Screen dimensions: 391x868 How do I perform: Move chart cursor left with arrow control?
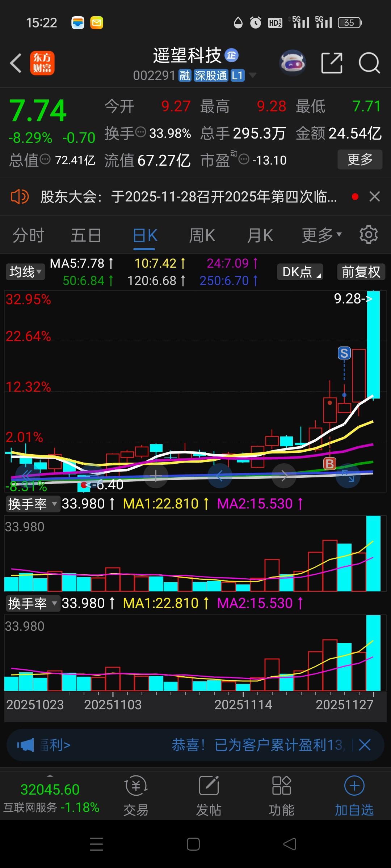220,476
